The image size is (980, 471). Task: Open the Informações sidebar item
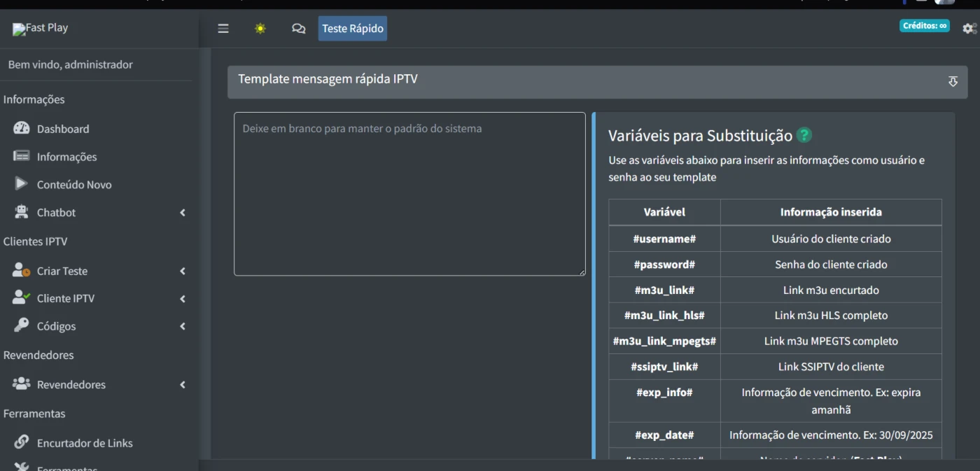(x=66, y=157)
